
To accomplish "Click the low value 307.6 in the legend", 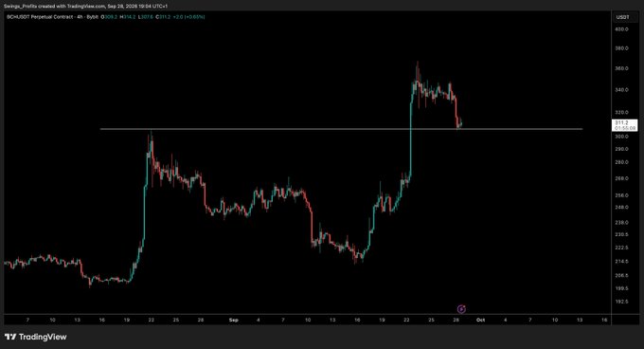I will coord(146,17).
